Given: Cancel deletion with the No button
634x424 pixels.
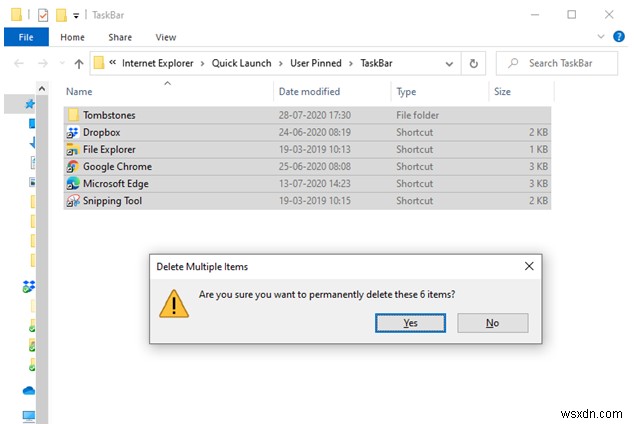Looking at the screenshot, I should (x=492, y=323).
